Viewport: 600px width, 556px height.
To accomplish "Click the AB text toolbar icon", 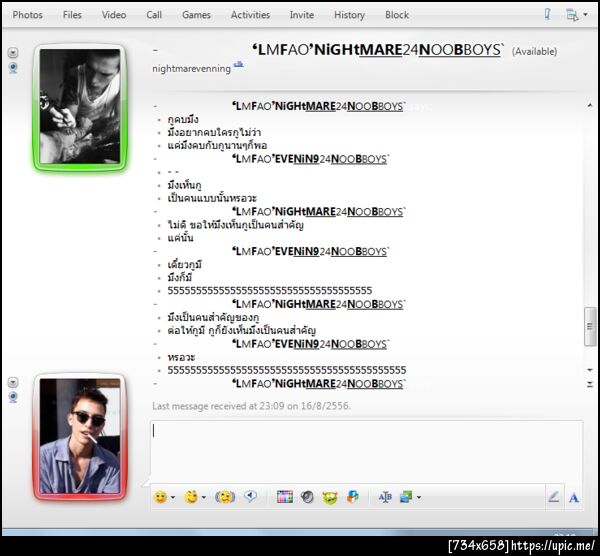I will [385, 497].
